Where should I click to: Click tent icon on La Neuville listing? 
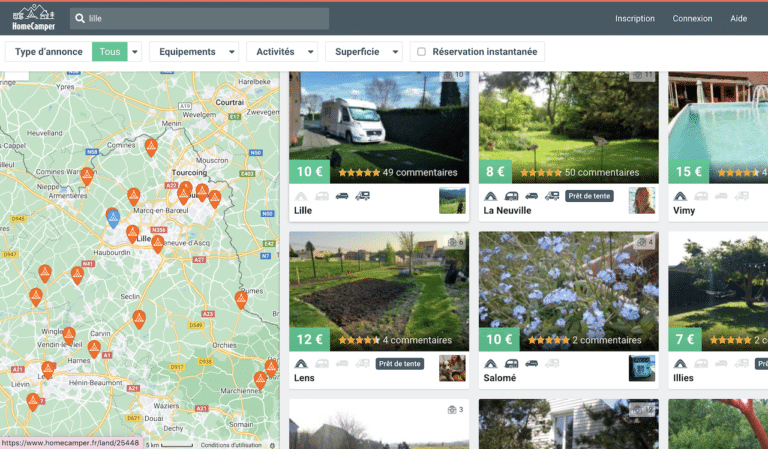490,196
